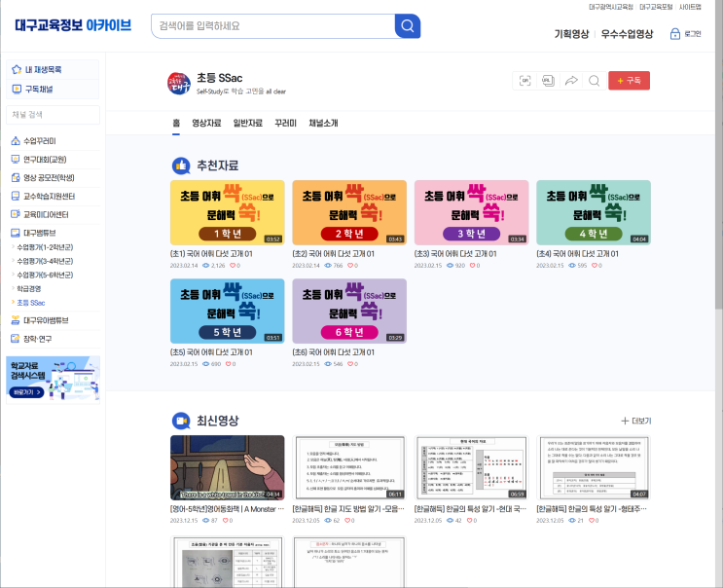Viewport: 723px width, 588px height.
Task: Open the 대구교육포털 top link
Action: [x=656, y=7]
